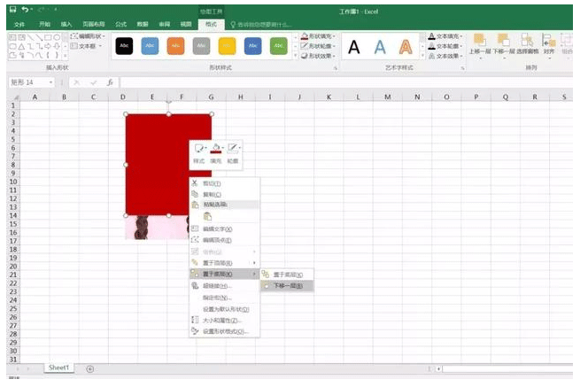The width and height of the screenshot is (588, 387).
Task: Expand the Name Box dropdown arrow
Action: pyautogui.click(x=50, y=82)
